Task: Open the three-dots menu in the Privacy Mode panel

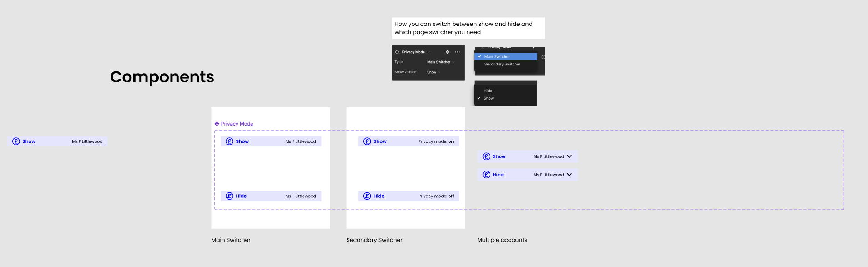Action: pos(458,52)
